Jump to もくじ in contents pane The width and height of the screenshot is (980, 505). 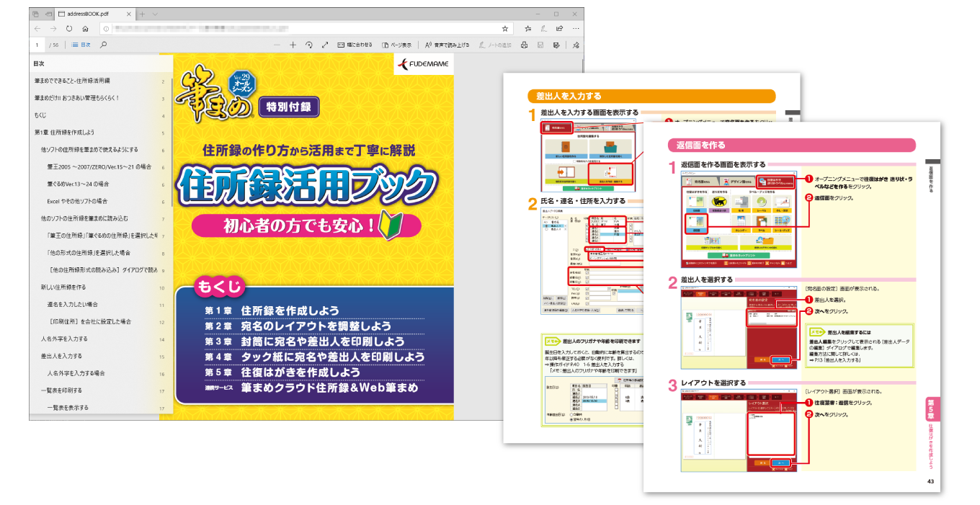click(x=40, y=115)
